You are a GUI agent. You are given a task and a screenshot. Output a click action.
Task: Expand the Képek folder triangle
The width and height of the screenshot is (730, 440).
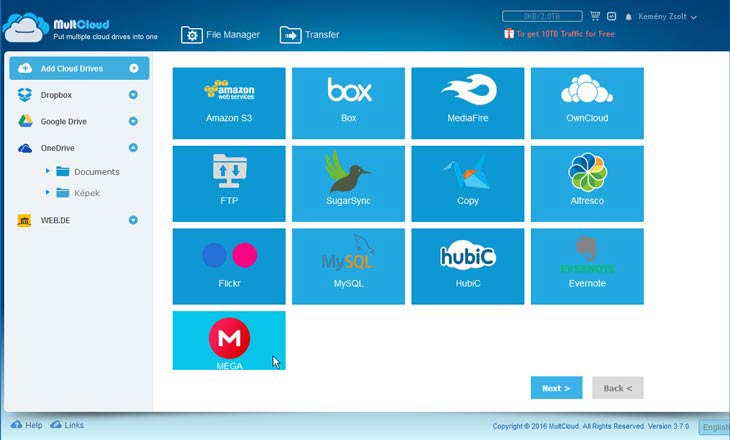pos(47,192)
